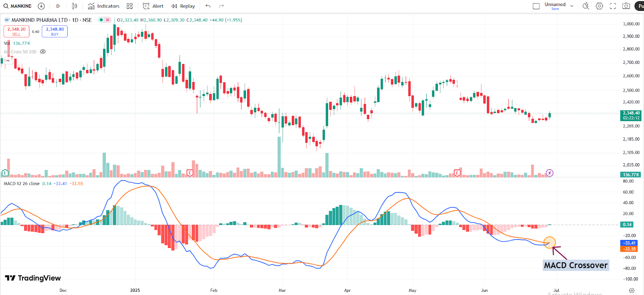Click the Apr label on the date axis
Screen dimensions: 644x295
pyautogui.click(x=347, y=290)
